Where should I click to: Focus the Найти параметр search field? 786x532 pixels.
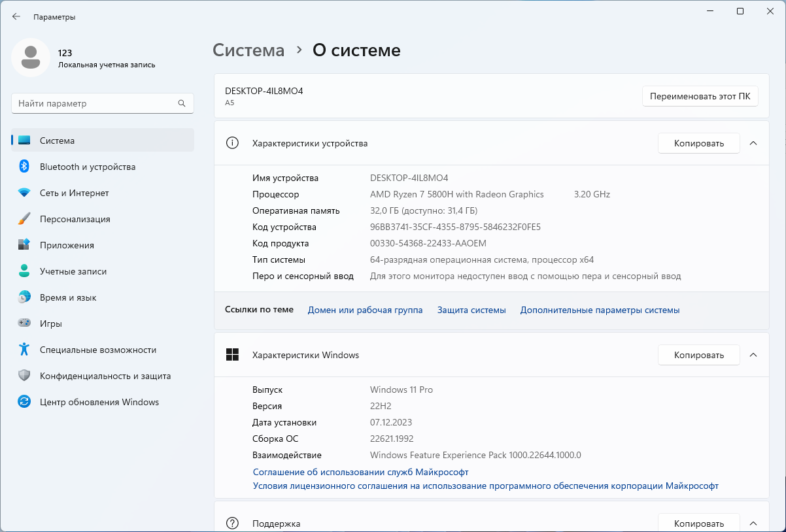[103, 103]
